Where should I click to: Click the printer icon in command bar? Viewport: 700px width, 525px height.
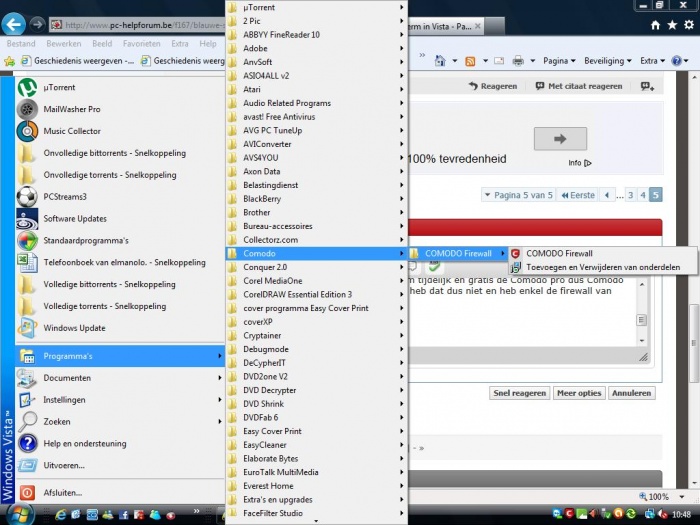518,61
